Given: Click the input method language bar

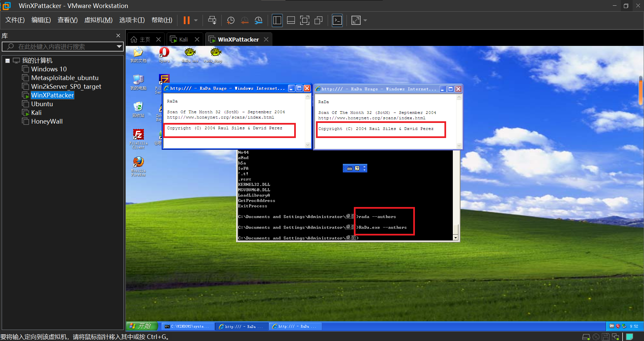Looking at the screenshot, I should 355,168.
